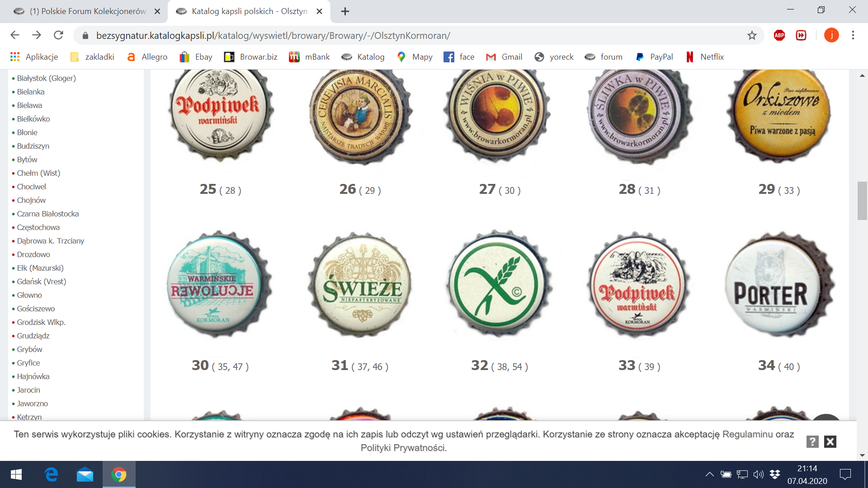
Task: Open Aplikacje apps shortcut
Action: [x=34, y=57]
